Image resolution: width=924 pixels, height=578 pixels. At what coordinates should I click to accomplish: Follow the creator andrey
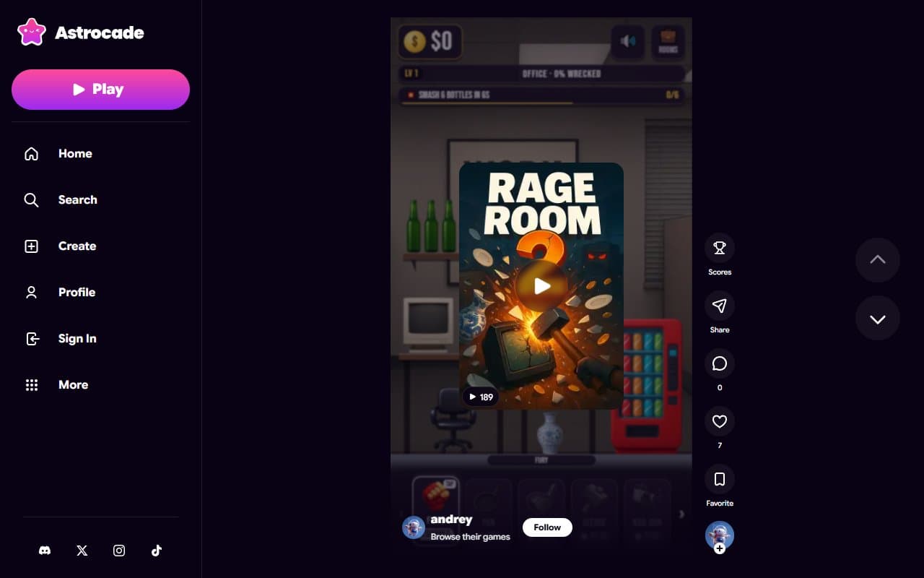(547, 527)
